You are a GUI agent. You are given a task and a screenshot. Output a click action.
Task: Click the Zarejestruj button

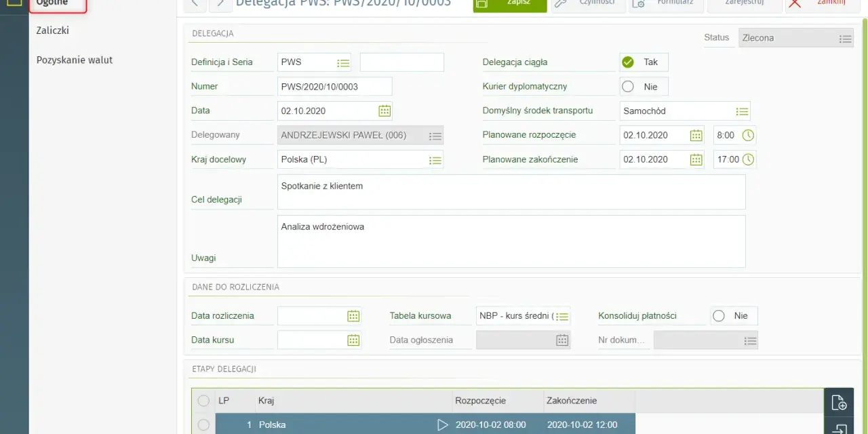coord(744,5)
